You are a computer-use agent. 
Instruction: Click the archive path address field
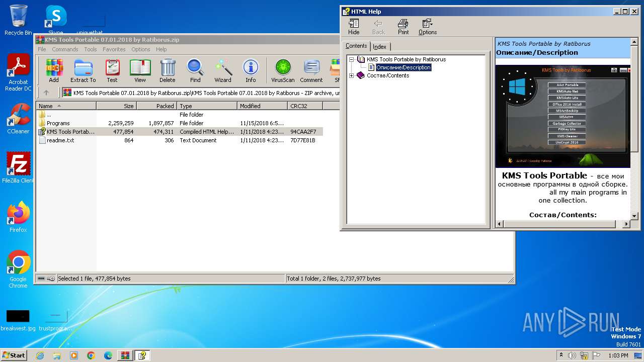201,93
